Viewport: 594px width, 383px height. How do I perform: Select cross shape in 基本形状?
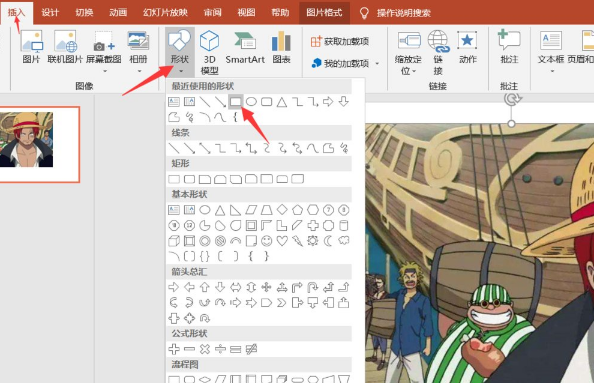[x=313, y=225]
